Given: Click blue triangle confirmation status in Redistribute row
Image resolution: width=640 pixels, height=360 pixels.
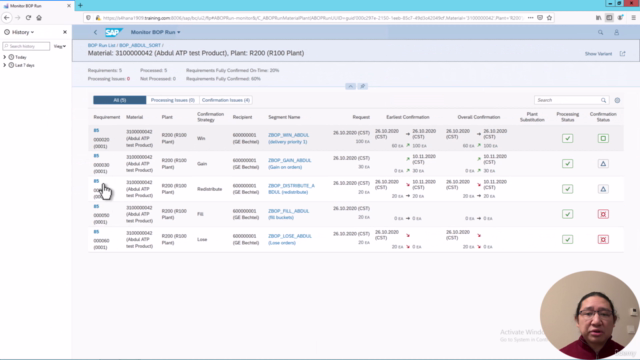Looking at the screenshot, I should coord(603,189).
